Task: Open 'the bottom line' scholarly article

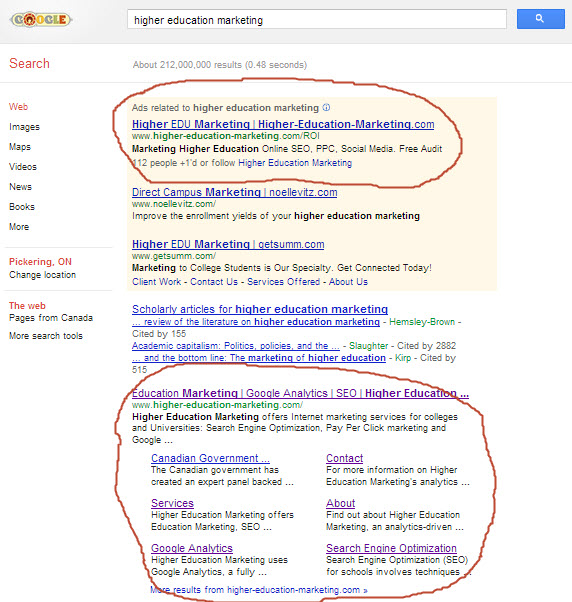Action: click(259, 358)
